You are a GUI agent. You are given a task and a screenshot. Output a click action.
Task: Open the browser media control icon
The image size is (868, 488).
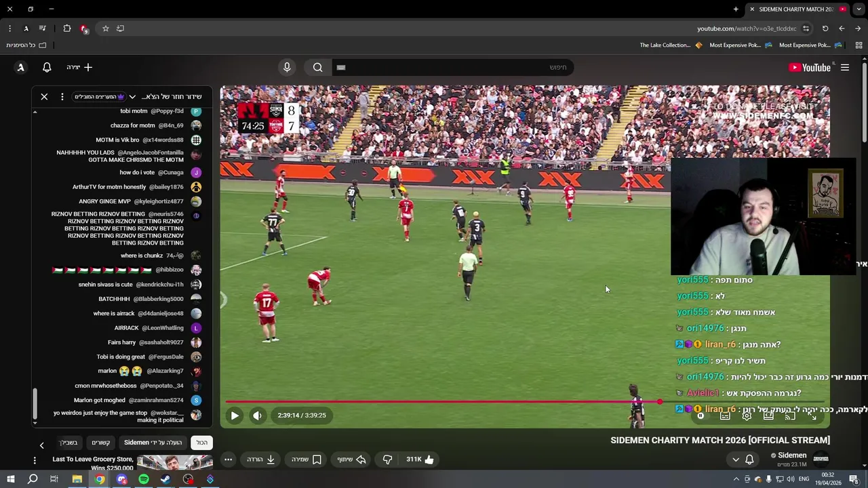(x=42, y=28)
